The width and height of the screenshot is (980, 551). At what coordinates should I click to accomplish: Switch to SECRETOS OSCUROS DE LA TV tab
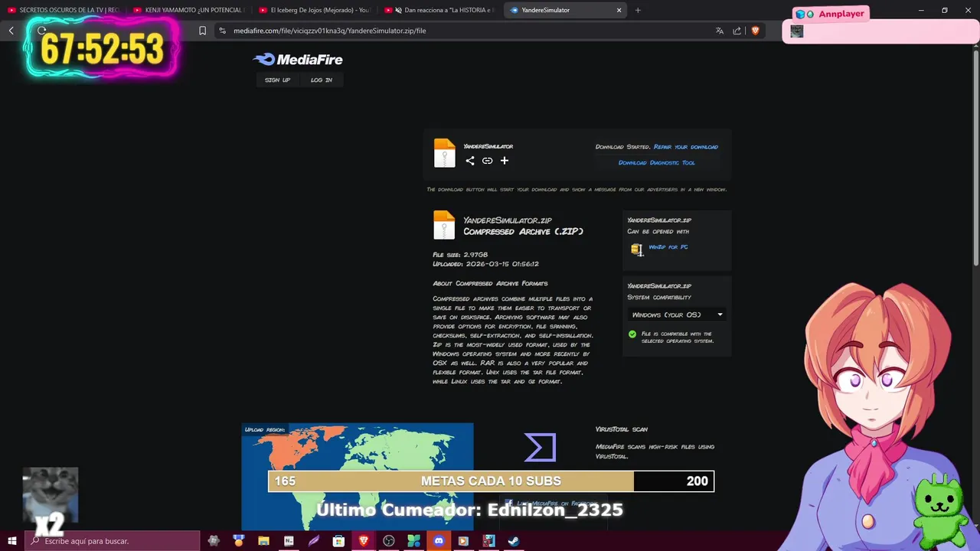[x=64, y=10]
